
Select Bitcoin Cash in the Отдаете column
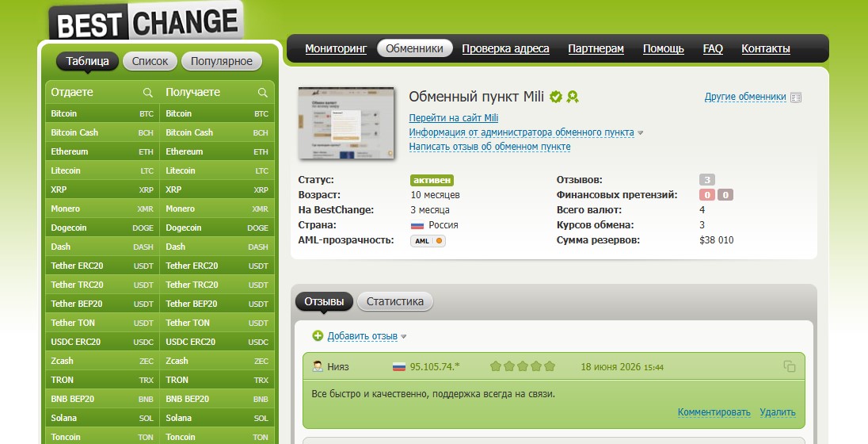[x=102, y=132]
